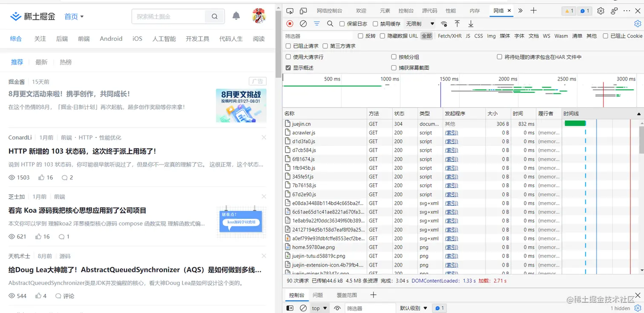The width and height of the screenshot is (644, 313).
Task: Filter requests by 字体 type
Action: pos(519,36)
